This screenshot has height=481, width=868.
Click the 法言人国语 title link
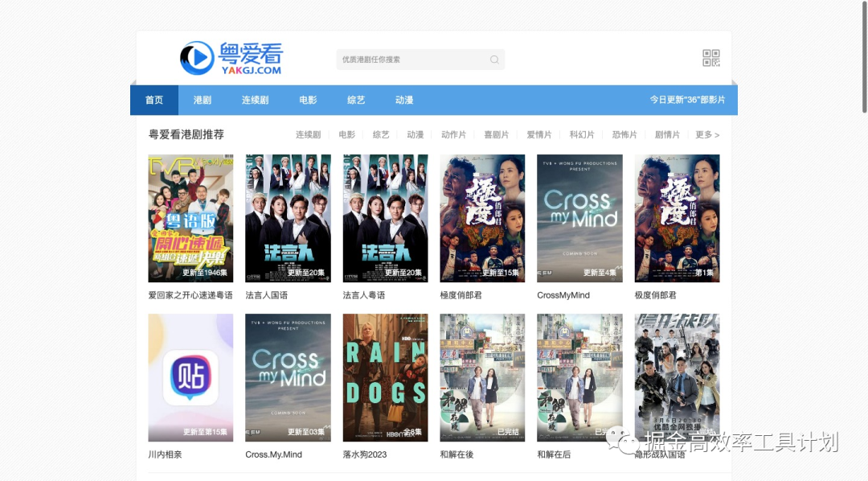tap(267, 295)
